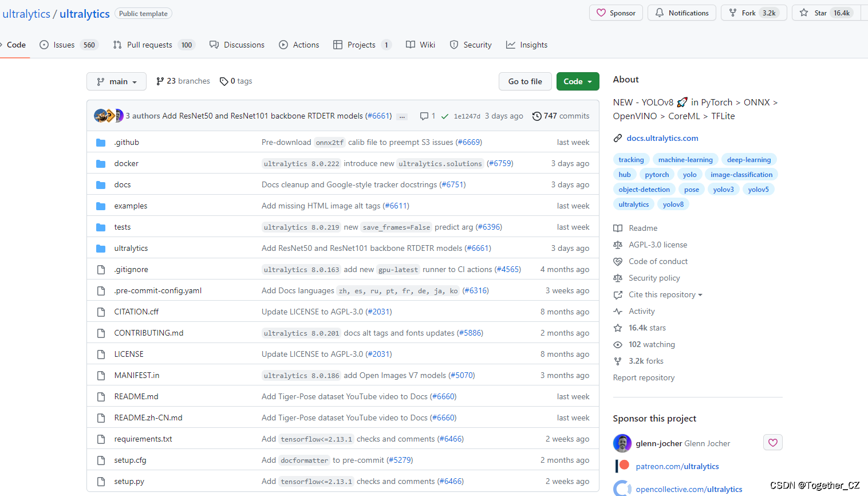Click the yolov8 topic tag
Image resolution: width=868 pixels, height=496 pixels.
pos(673,204)
